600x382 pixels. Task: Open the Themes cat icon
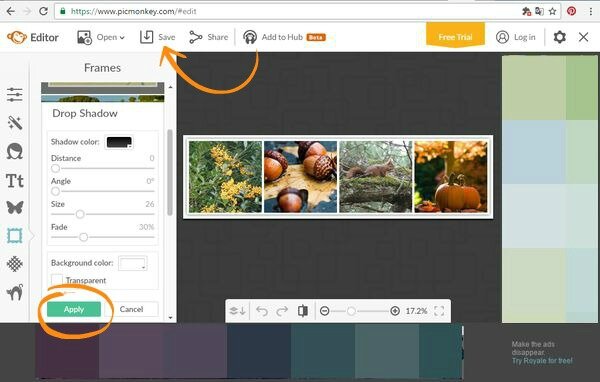pos(15,292)
